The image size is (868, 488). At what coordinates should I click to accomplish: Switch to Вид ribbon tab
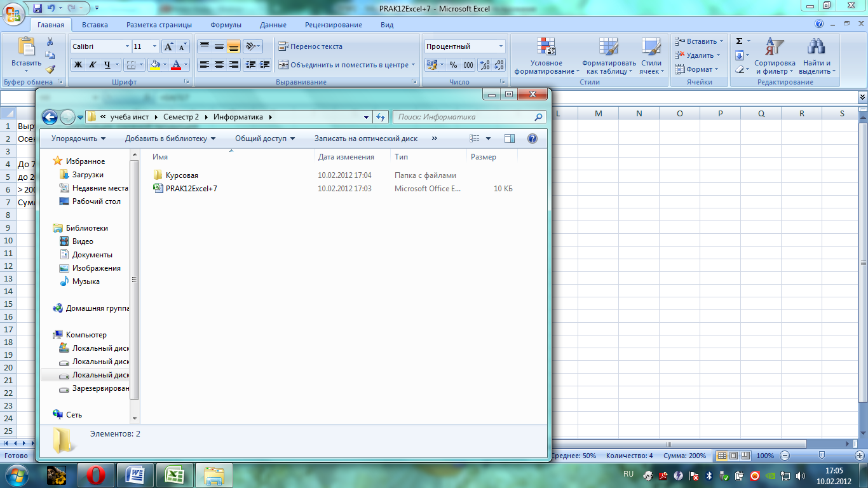click(x=387, y=25)
